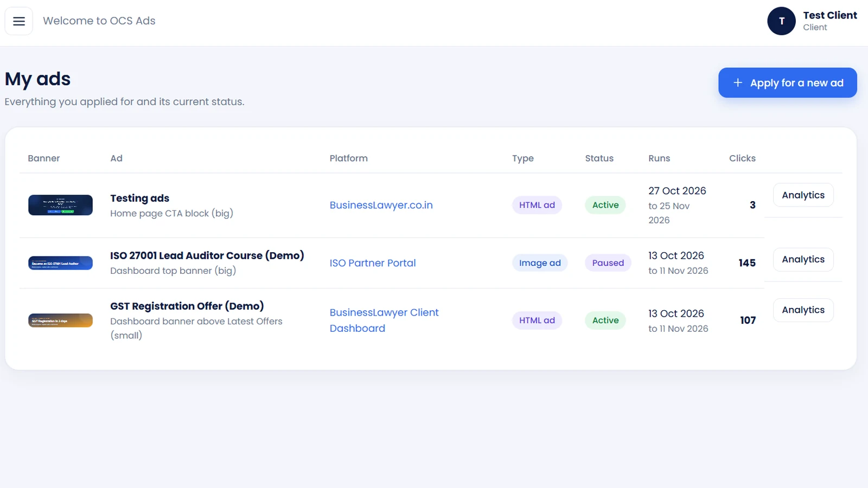Click HTML ad badge in GST Registration row
The image size is (868, 488).
(x=537, y=320)
